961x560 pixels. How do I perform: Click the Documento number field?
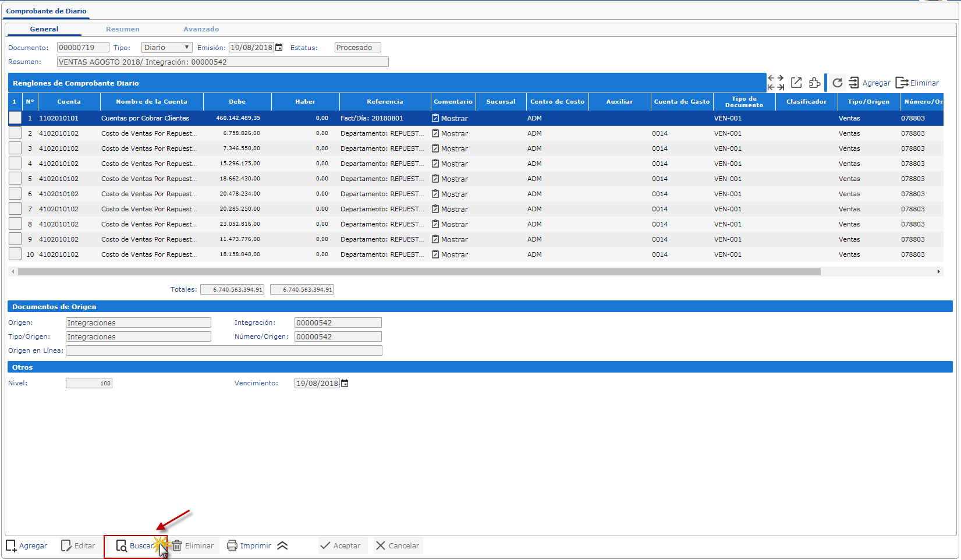[x=83, y=48]
